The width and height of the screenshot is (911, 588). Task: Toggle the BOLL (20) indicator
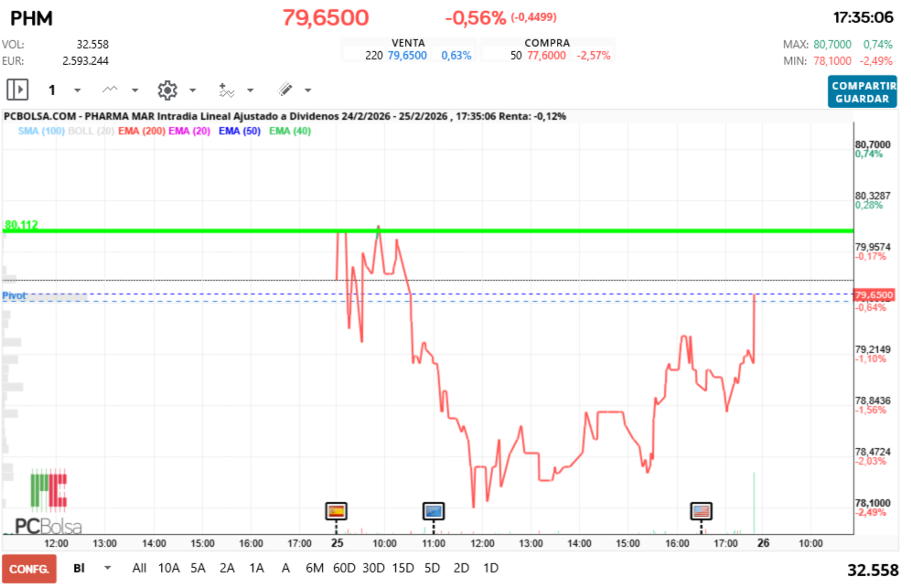tap(91, 132)
